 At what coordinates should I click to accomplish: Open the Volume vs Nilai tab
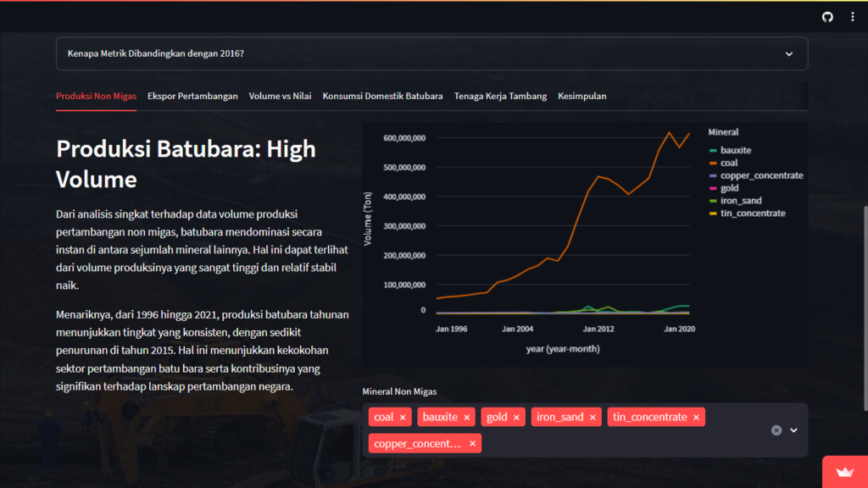(x=280, y=97)
